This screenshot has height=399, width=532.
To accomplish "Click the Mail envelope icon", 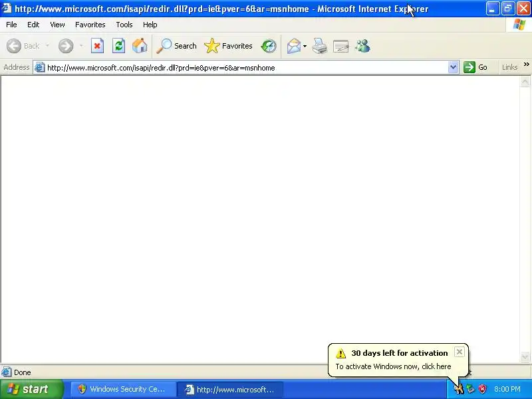I will tap(294, 46).
